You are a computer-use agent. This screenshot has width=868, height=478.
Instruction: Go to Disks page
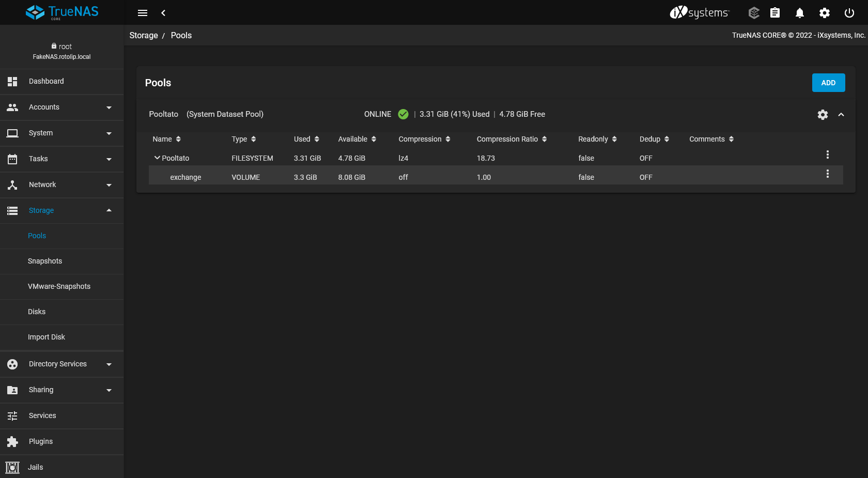(37, 312)
